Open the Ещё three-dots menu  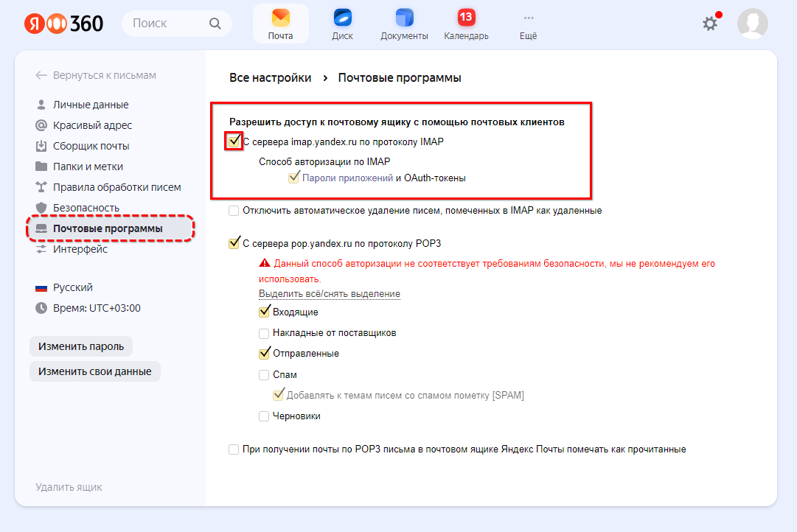[528, 24]
